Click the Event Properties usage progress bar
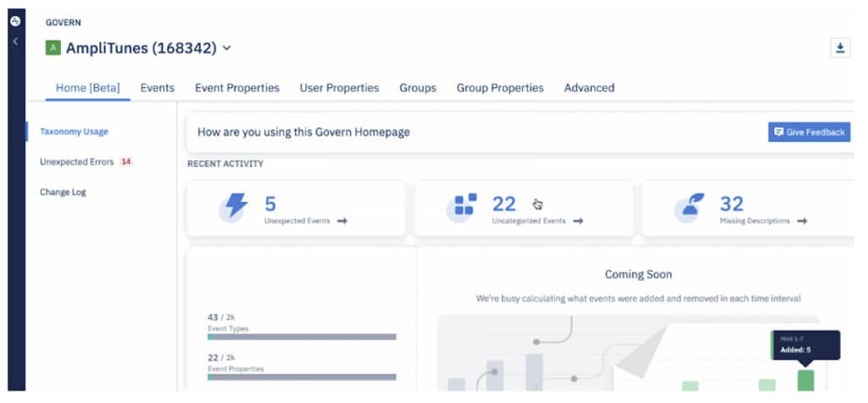The width and height of the screenshot is (868, 403). point(302,377)
